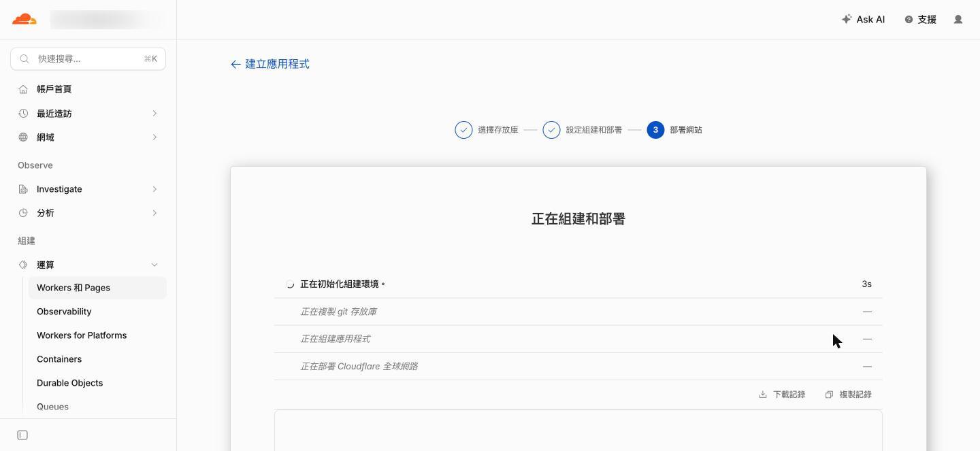Click the back arrow icon
This screenshot has width=980, height=451.
[235, 64]
